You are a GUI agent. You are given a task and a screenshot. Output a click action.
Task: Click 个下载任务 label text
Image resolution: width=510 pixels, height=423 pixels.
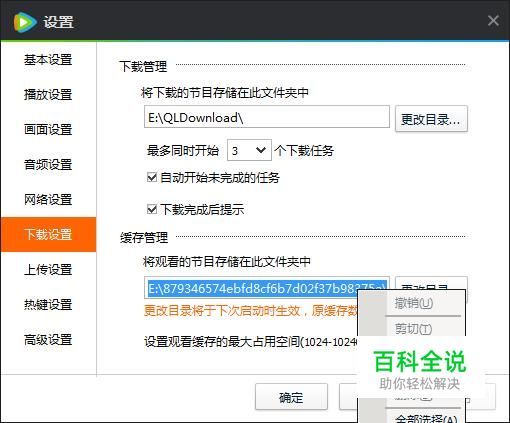(x=304, y=151)
